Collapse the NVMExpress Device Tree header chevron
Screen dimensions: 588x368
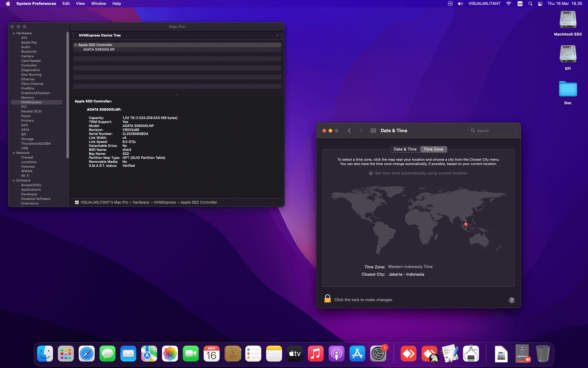(x=277, y=36)
